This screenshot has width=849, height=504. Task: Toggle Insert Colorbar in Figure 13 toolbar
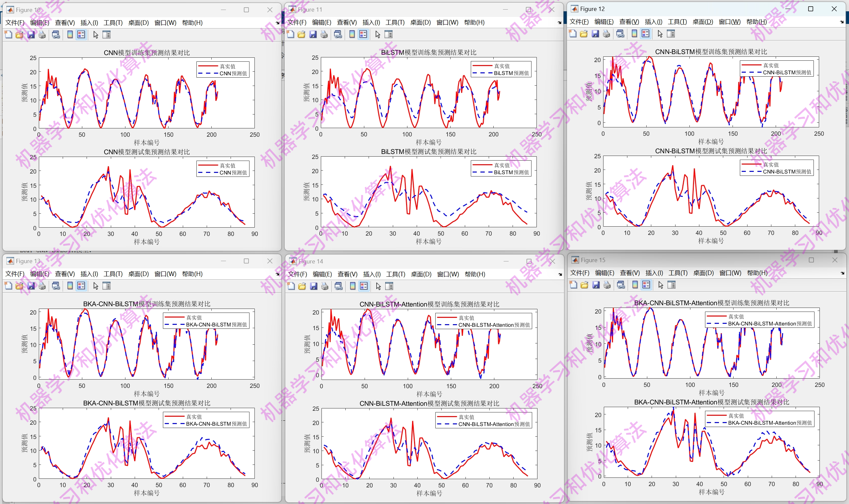click(x=70, y=286)
